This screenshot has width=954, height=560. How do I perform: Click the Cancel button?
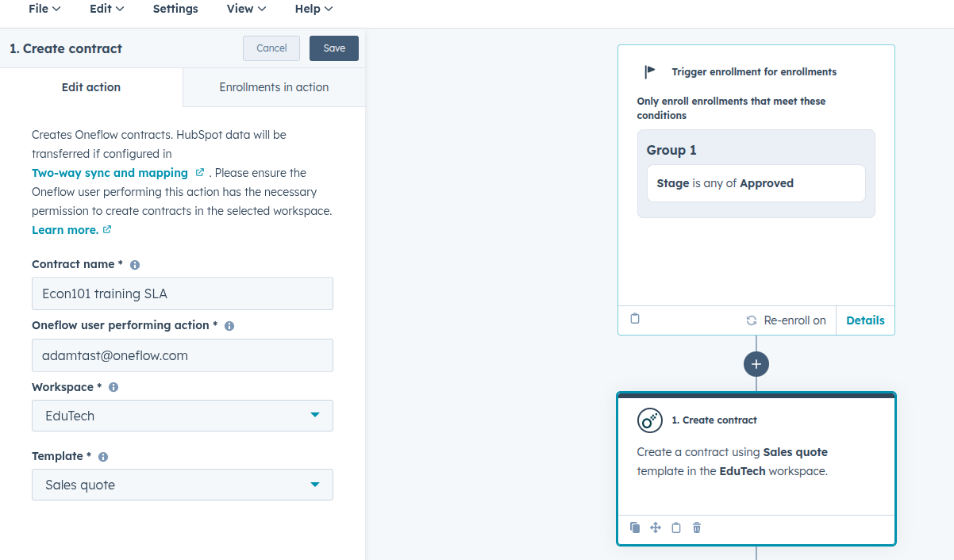click(x=271, y=48)
